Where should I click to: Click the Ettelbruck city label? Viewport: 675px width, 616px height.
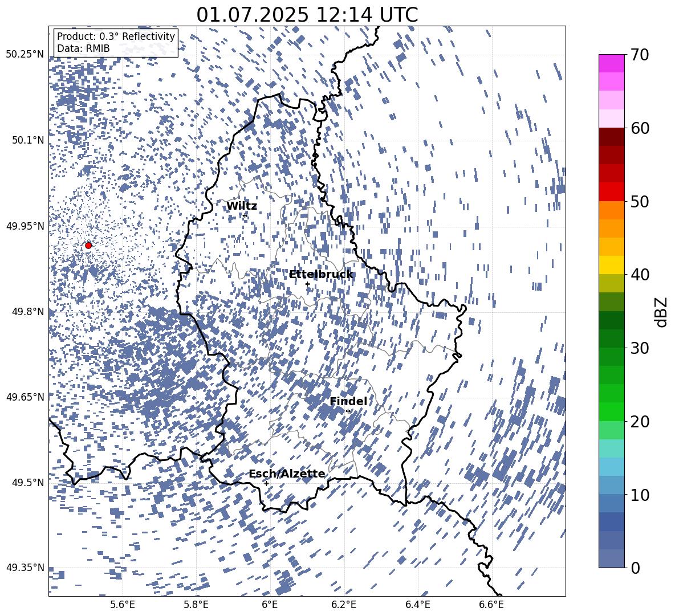321,275
